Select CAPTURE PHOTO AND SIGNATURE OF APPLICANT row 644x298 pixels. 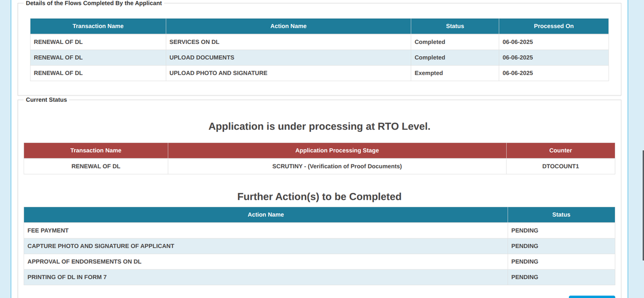tap(319, 246)
